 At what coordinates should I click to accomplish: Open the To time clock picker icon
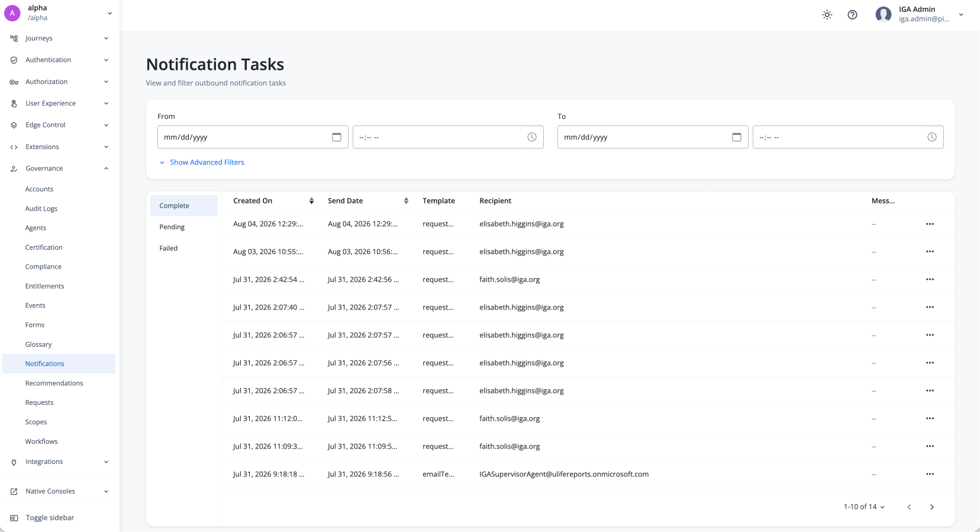pyautogui.click(x=932, y=137)
